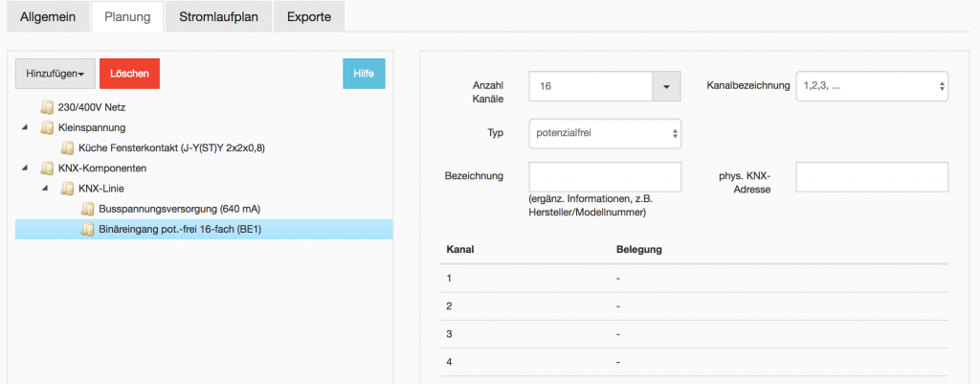This screenshot has height=384, width=980.
Task: Collapse the KNX-Linie tree node
Action: point(45,189)
